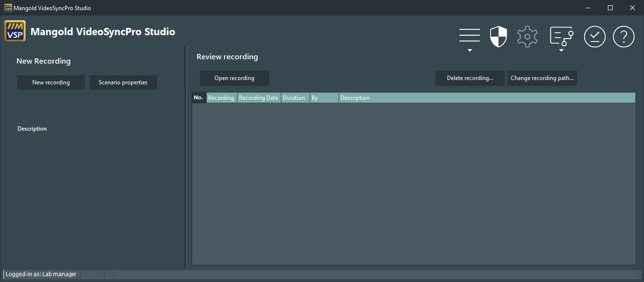Sort by the Duration column header
The width and height of the screenshot is (644, 282).
[x=295, y=98]
